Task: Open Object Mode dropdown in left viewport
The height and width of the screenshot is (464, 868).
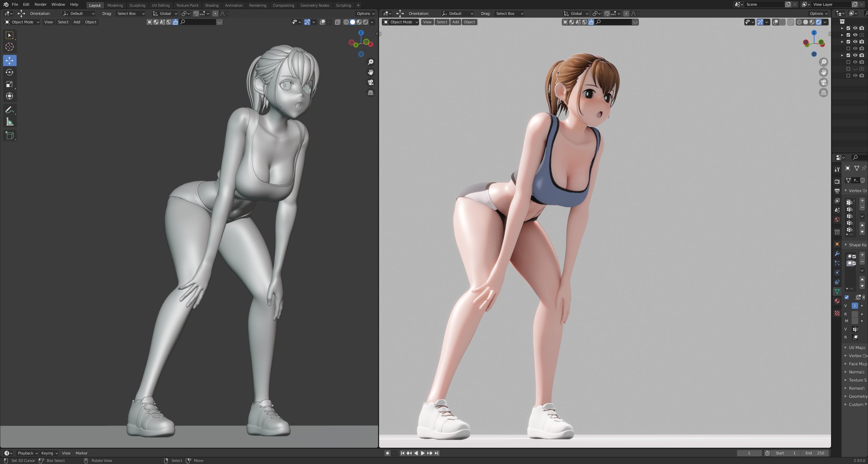Action: [x=22, y=22]
